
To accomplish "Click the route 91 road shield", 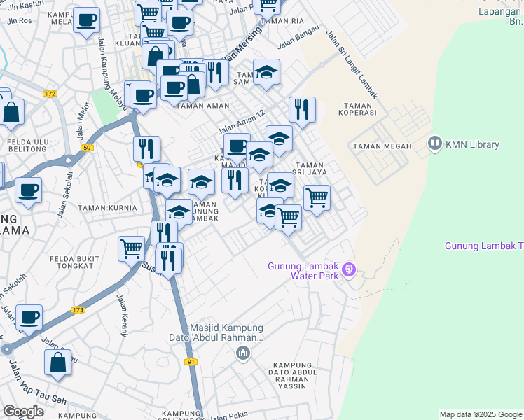I will pyautogui.click(x=191, y=362).
